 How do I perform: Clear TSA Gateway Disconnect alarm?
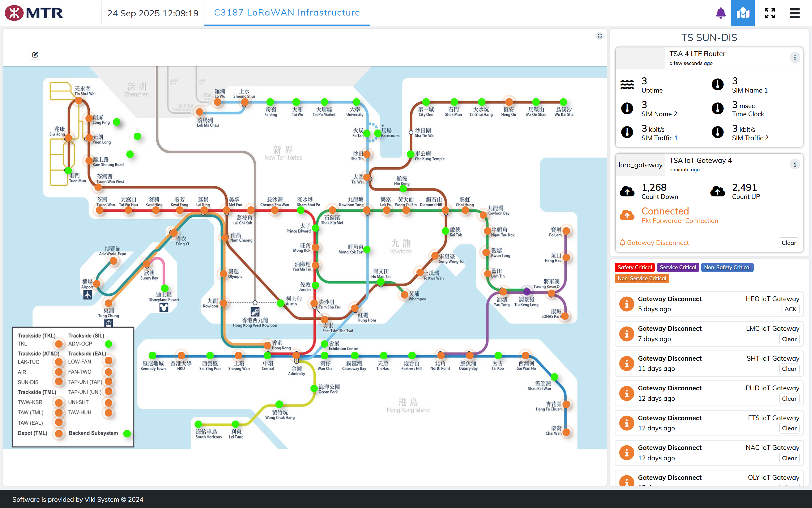click(x=789, y=243)
